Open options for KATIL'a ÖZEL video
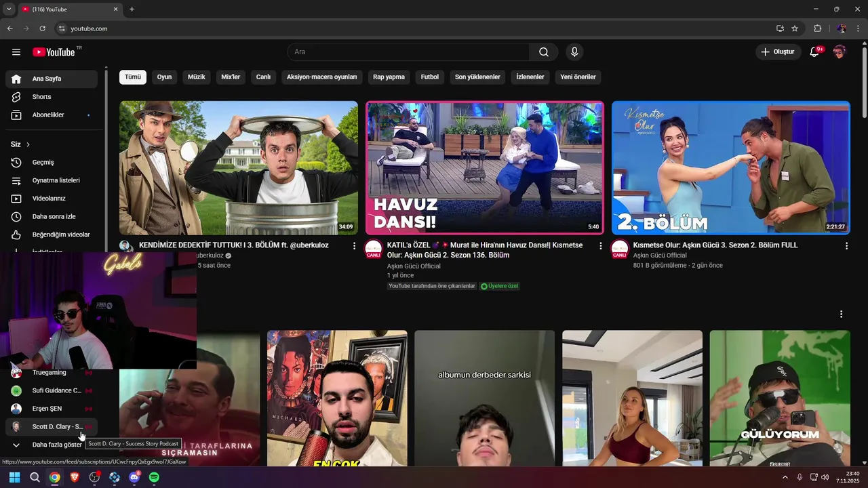The width and height of the screenshot is (868, 488). [600, 246]
